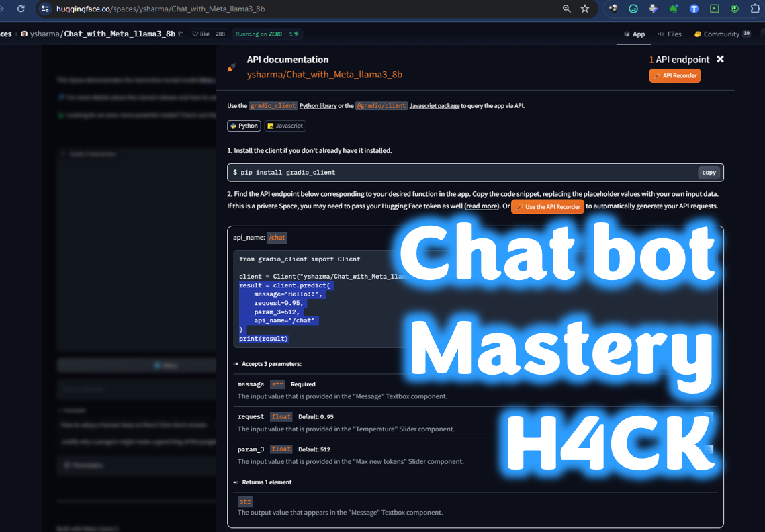Click the zoom magnifier icon in the address bar
Image resolution: width=765 pixels, height=532 pixels.
(x=566, y=9)
